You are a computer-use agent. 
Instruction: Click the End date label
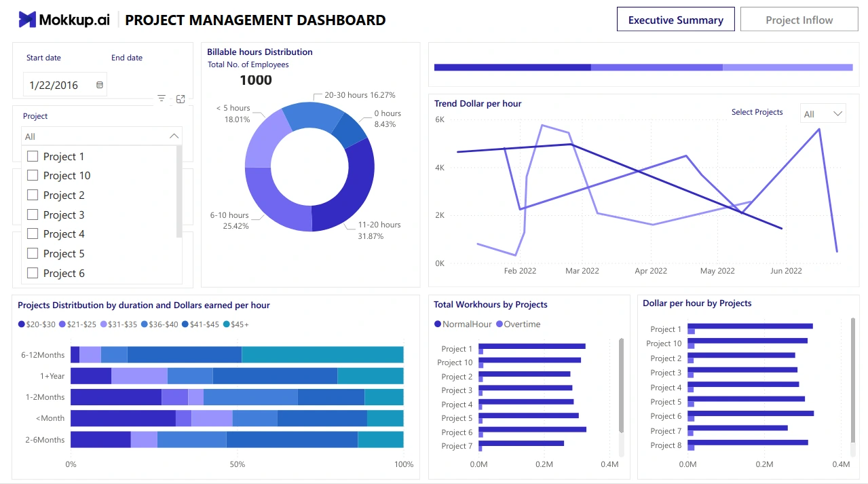pyautogui.click(x=127, y=58)
